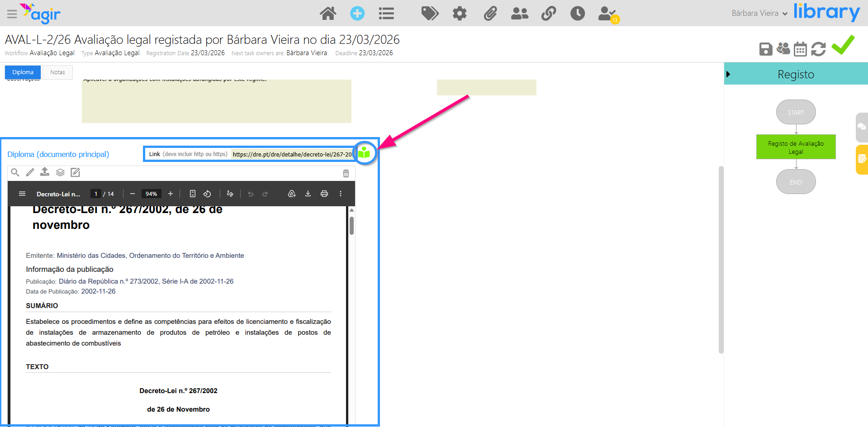868x427 pixels.
Task: Download the PDF document
Action: [308, 194]
